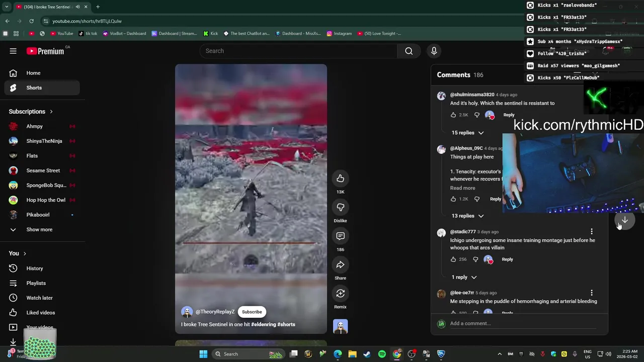Start voice search with the microphone
Screen dimensions: 644x362
[x=434, y=51]
